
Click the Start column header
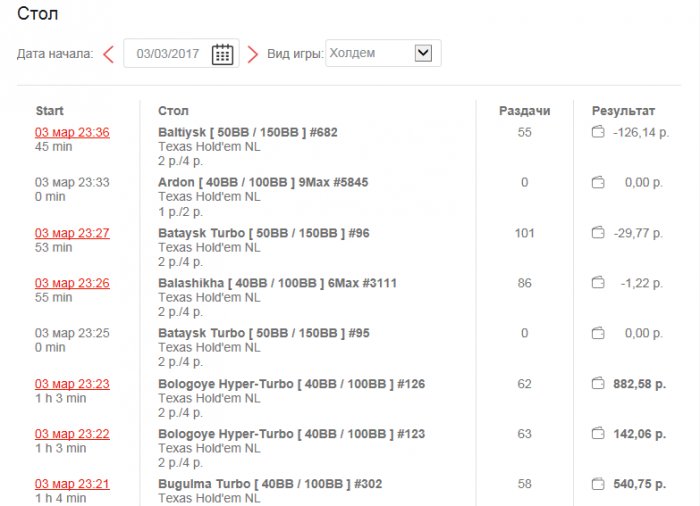coord(50,111)
